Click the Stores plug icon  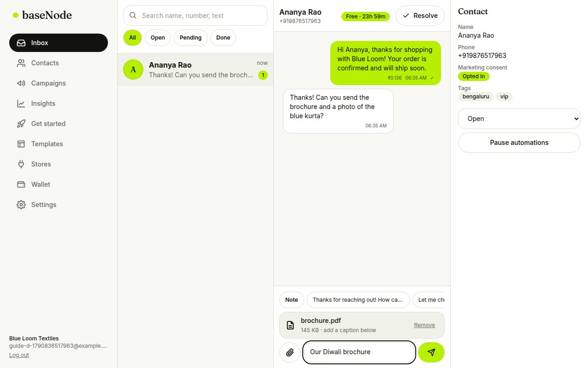[x=21, y=164]
